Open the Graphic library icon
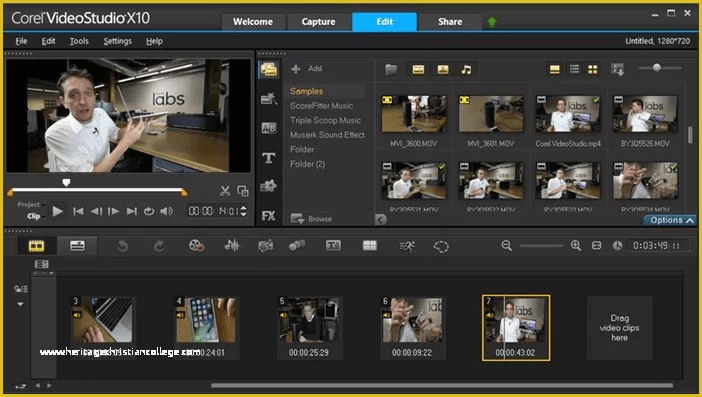This screenshot has width=702, height=397. [269, 186]
